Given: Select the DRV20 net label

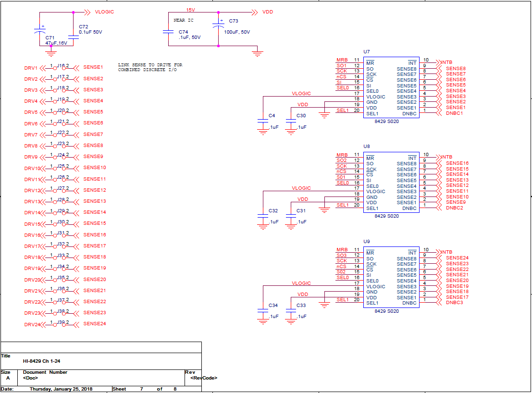Looking at the screenshot, I should (x=32, y=280).
